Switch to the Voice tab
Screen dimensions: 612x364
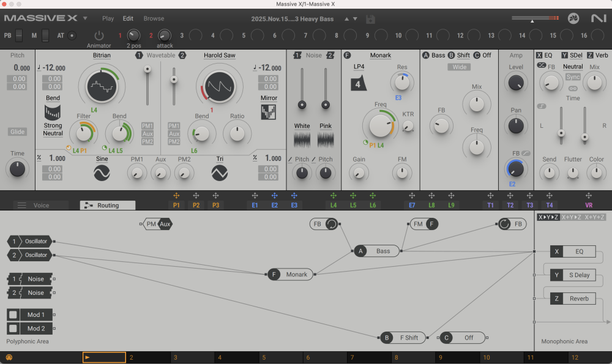(x=40, y=205)
